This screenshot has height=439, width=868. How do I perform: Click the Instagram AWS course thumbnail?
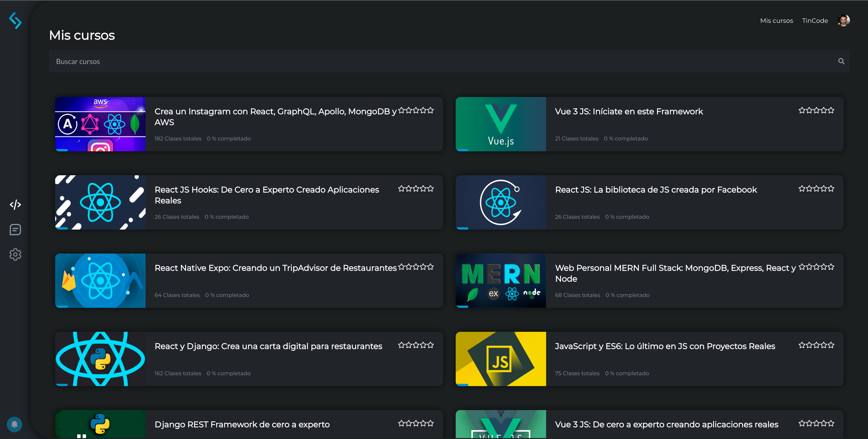pyautogui.click(x=100, y=124)
